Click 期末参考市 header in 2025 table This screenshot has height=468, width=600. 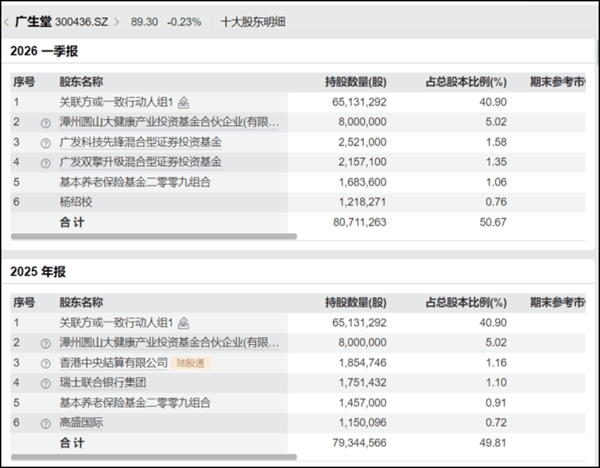coord(558,303)
